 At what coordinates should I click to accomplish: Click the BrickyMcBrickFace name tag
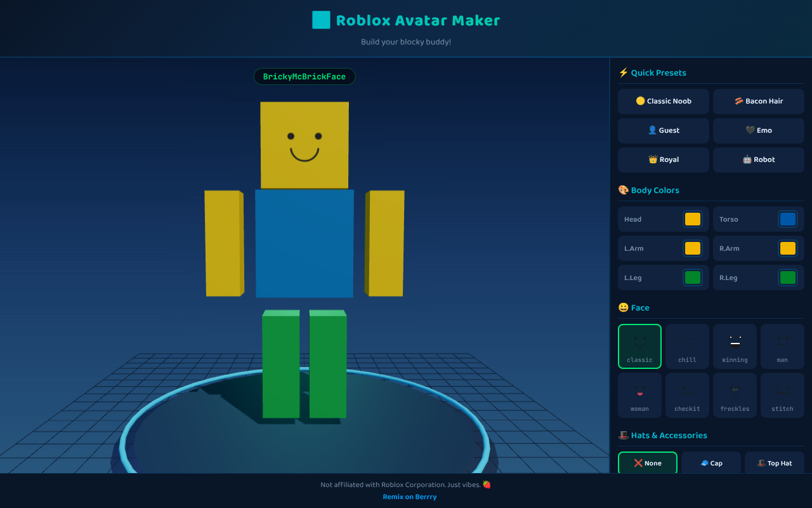pyautogui.click(x=304, y=76)
